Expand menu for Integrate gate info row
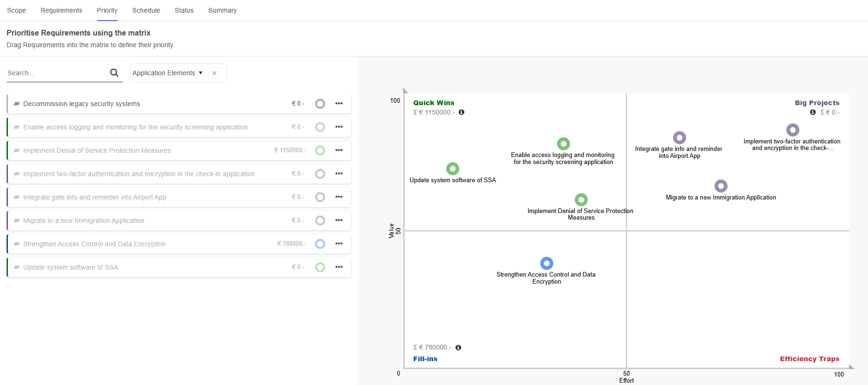The width and height of the screenshot is (868, 385). (x=339, y=197)
